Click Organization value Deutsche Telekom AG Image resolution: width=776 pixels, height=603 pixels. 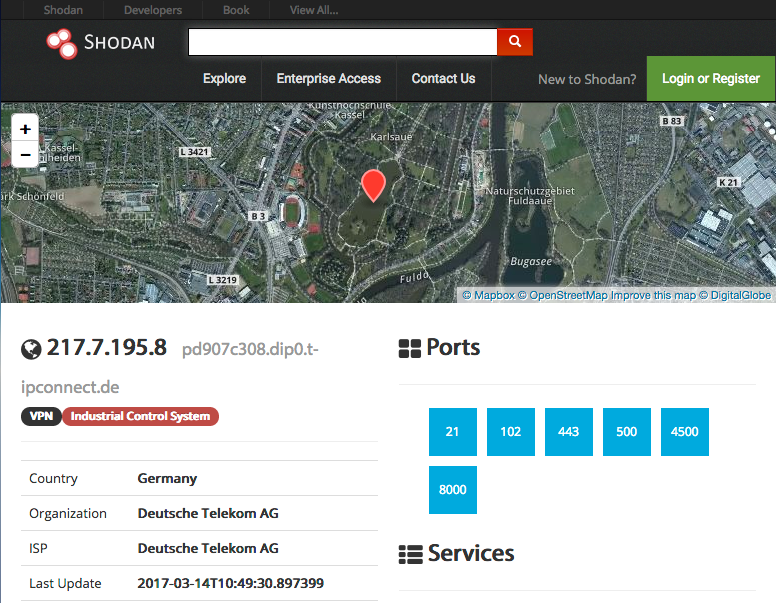pos(208,513)
